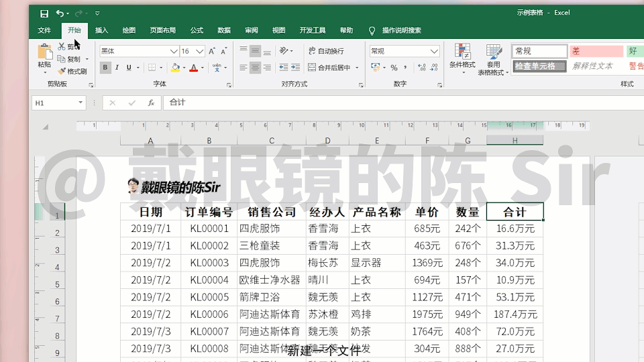
Task: Switch to the 绘图 ribbon tab
Action: click(x=129, y=30)
